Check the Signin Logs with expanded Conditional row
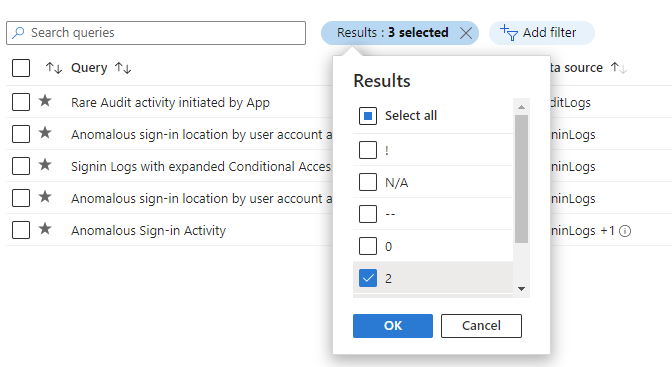Screen dimensions: 672x367 [21, 166]
